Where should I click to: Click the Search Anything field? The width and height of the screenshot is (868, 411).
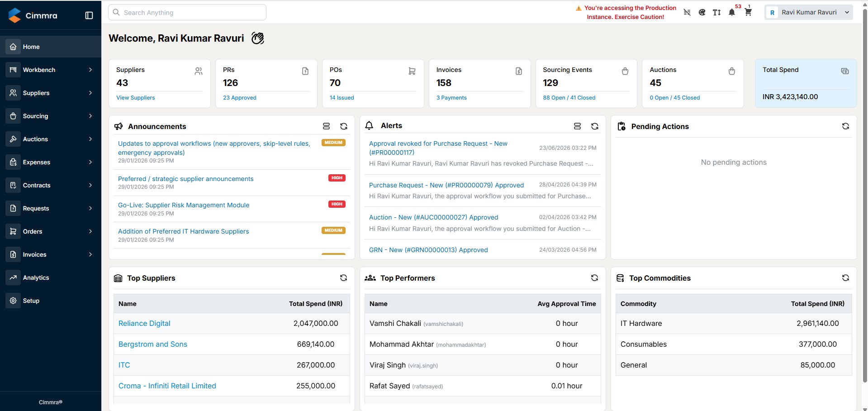[187, 13]
